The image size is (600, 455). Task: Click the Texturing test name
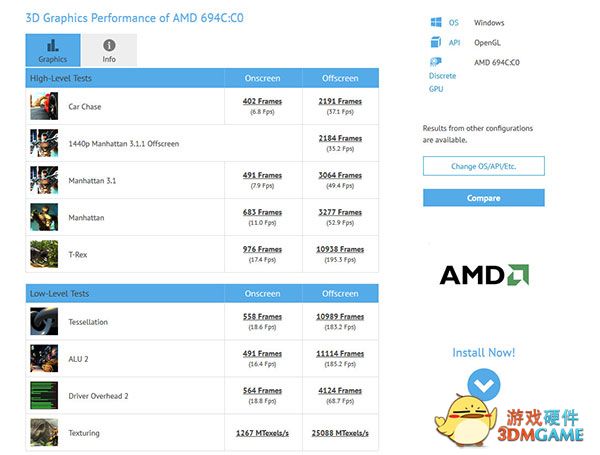pyautogui.click(x=84, y=433)
